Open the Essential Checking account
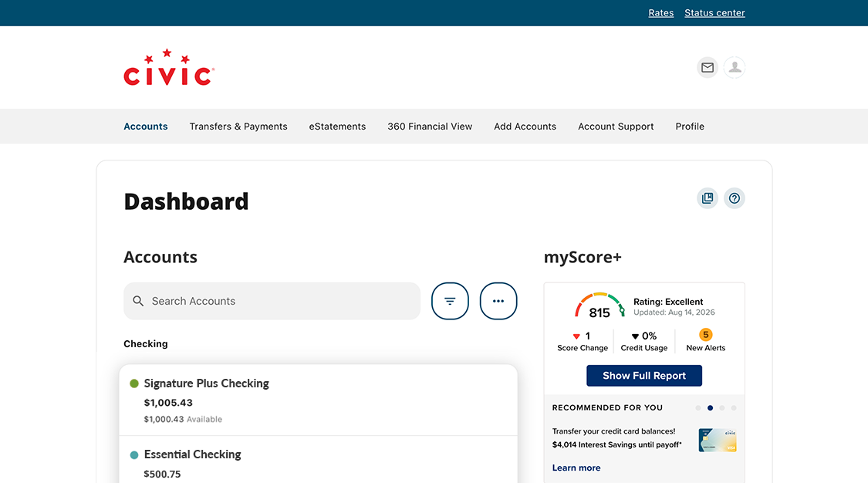 (x=319, y=461)
